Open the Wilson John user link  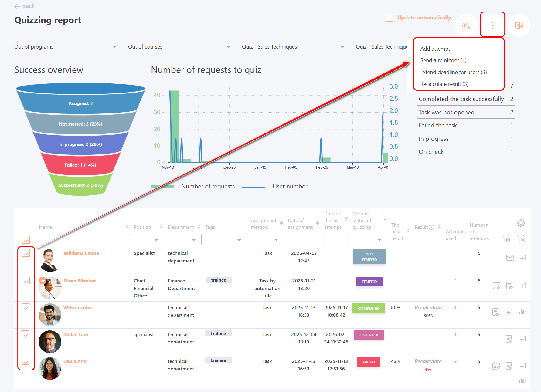77,308
